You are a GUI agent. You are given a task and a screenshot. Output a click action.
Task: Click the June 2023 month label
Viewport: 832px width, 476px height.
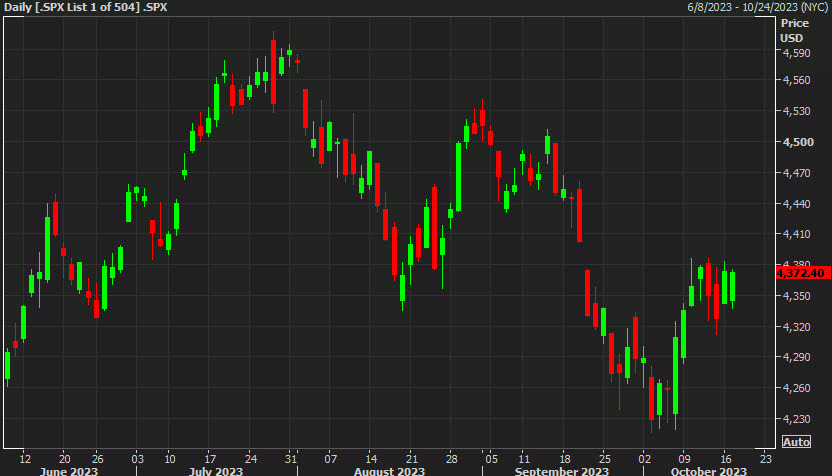click(69, 471)
